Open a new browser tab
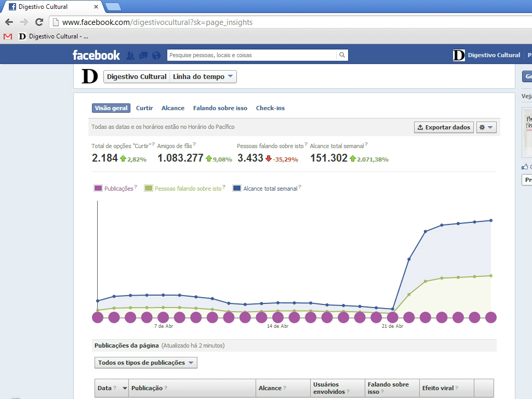This screenshot has height=399, width=532. tap(113, 7)
